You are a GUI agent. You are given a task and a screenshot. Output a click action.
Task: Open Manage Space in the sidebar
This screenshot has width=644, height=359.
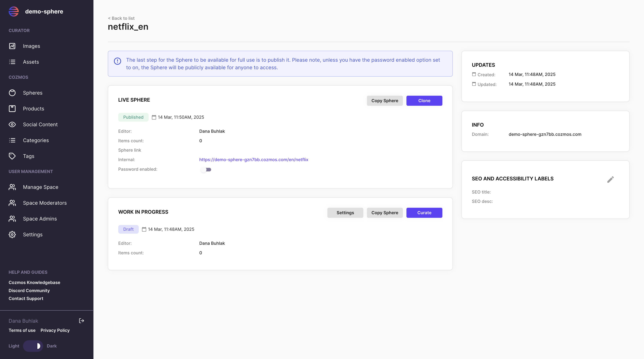(40, 187)
